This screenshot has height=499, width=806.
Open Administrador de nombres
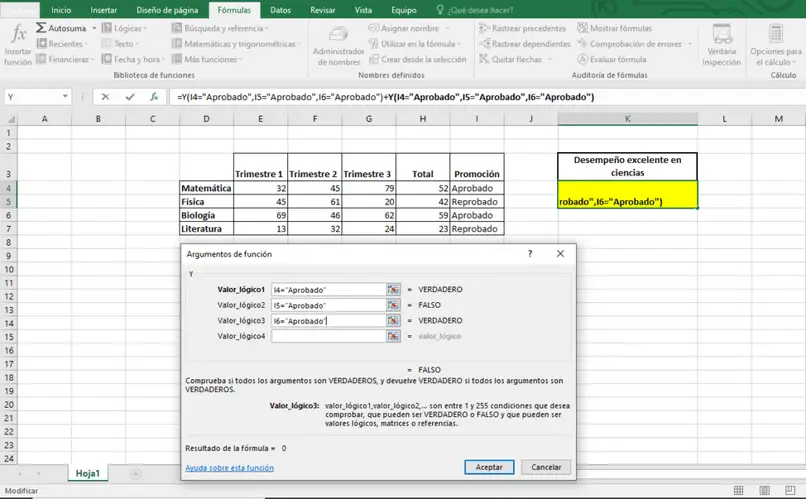point(338,43)
